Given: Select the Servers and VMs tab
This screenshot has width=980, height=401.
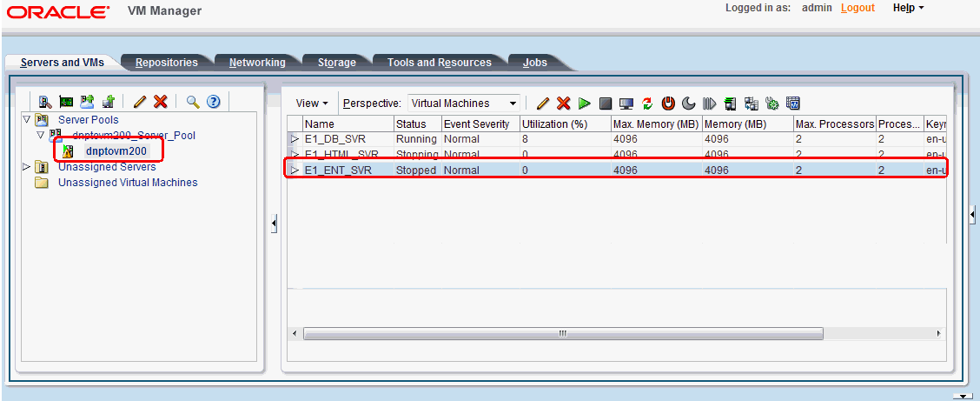Looking at the screenshot, I should [x=63, y=63].
